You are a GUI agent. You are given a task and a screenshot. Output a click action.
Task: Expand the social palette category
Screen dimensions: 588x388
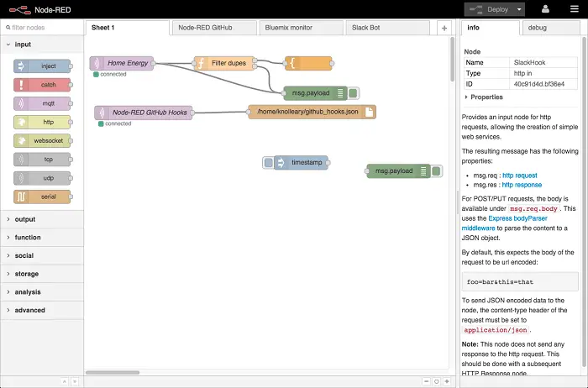pyautogui.click(x=42, y=255)
